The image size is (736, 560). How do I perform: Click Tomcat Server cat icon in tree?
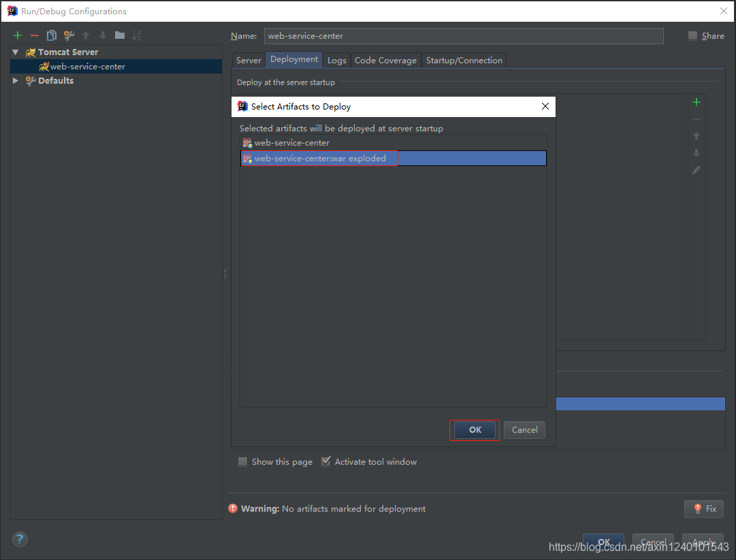click(x=31, y=52)
